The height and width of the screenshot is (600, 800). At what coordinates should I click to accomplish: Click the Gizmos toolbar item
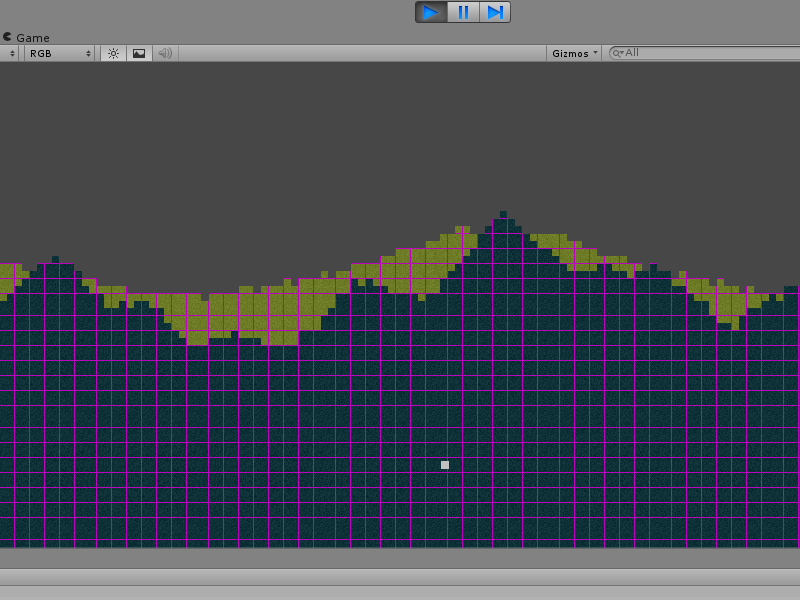click(x=572, y=53)
